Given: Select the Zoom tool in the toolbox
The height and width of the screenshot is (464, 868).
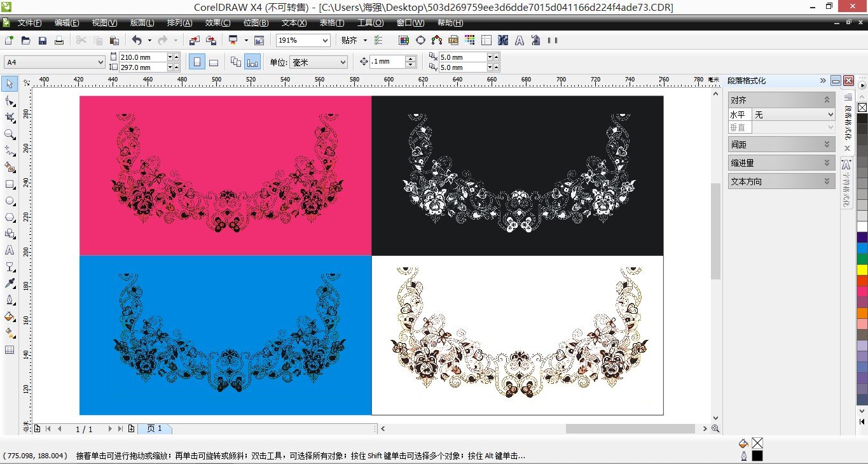Looking at the screenshot, I should click(x=10, y=134).
